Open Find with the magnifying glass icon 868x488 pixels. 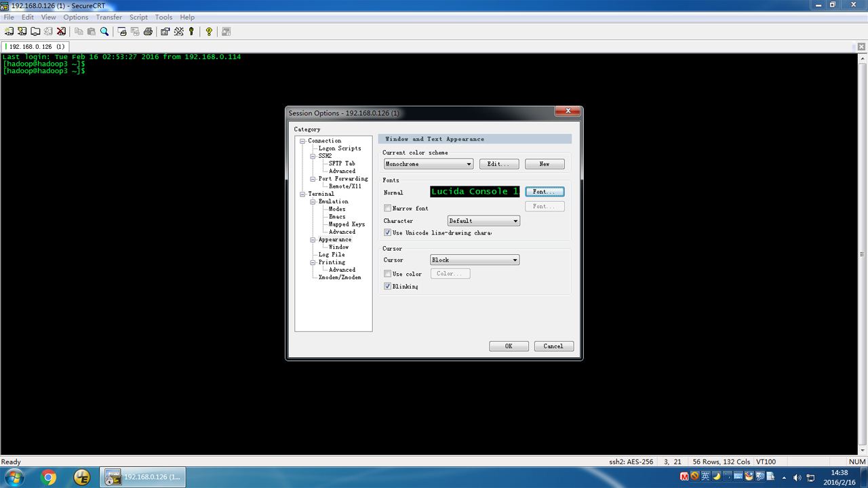[104, 31]
